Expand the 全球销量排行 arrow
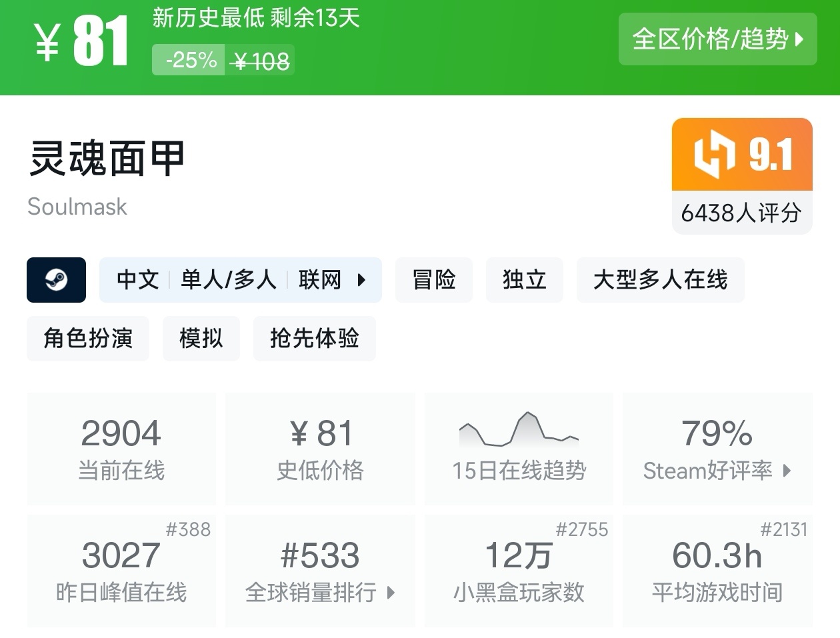The height and width of the screenshot is (638, 840). coord(391,592)
